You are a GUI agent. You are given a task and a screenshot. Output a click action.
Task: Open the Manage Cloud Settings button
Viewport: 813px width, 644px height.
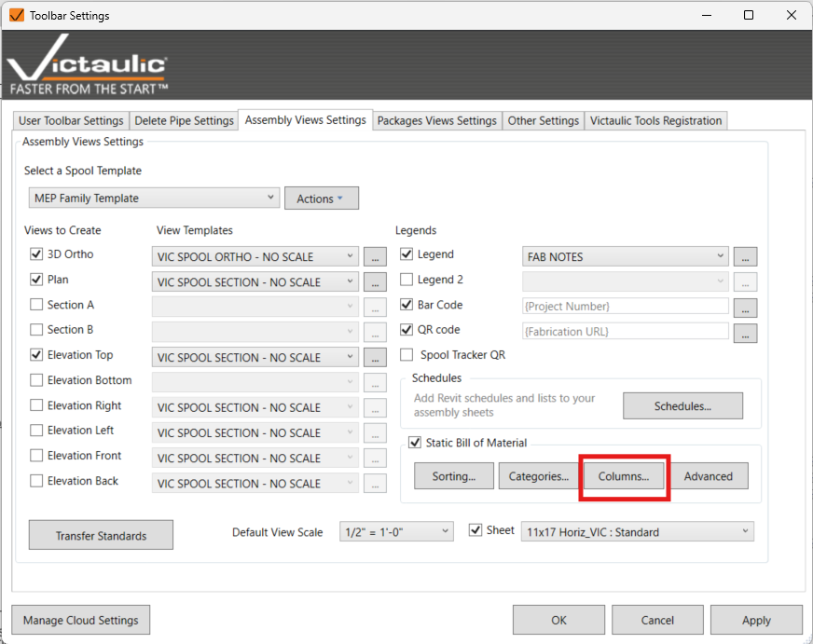[80, 621]
